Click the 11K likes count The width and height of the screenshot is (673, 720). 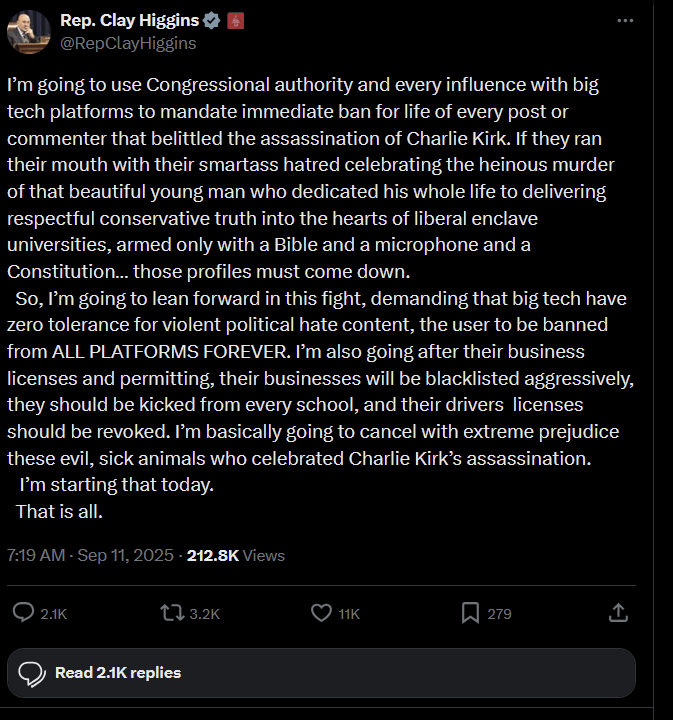coord(349,614)
